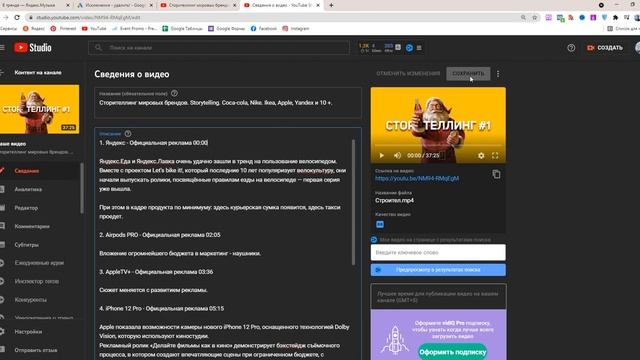Screen dimensions: 640x360
Task: Open the help question mark in header
Action: click(571, 48)
